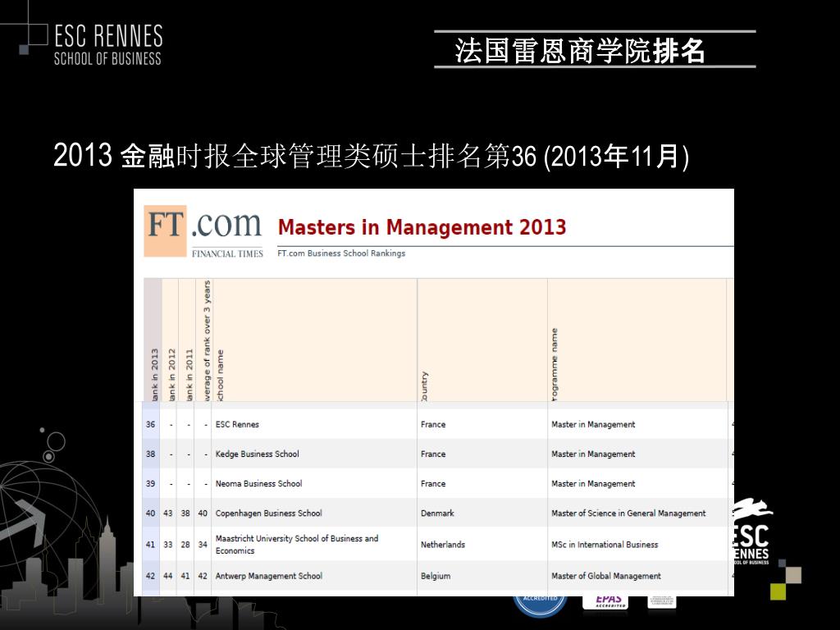Click rank 39 in the Neoma row
The image size is (840, 630).
[151, 483]
